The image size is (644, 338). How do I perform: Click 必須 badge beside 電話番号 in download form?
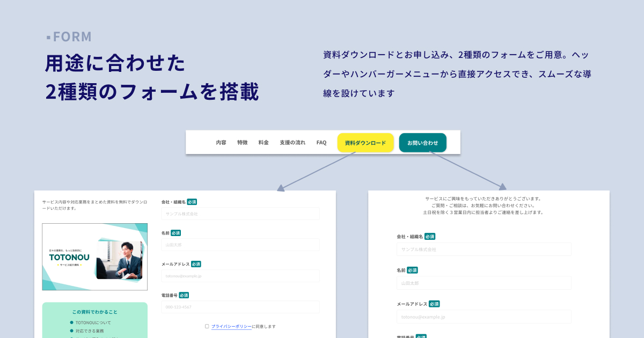click(184, 295)
